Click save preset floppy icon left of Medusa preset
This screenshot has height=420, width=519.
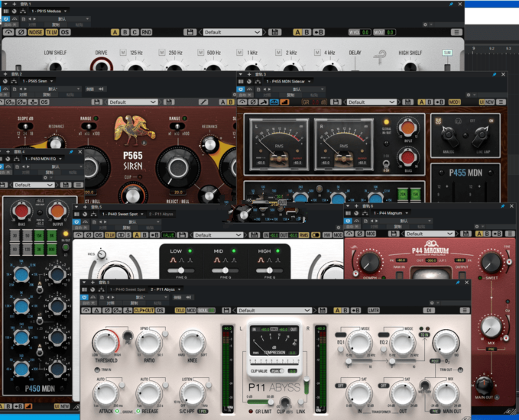(x=190, y=32)
